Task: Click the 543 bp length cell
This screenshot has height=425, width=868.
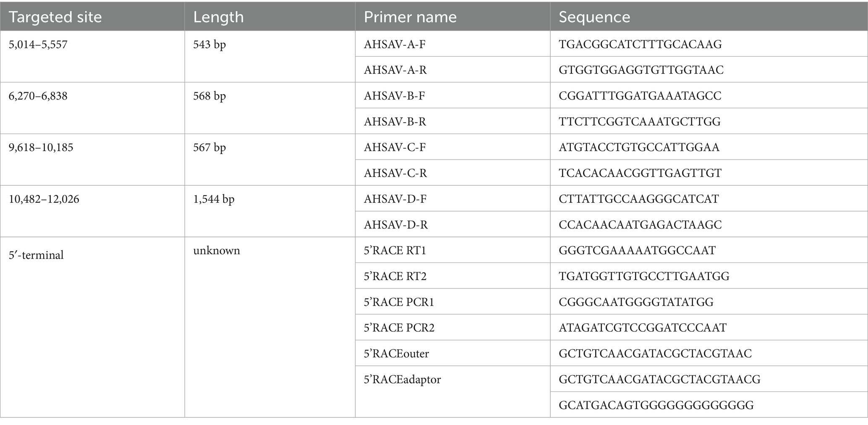Action: [x=270, y=57]
